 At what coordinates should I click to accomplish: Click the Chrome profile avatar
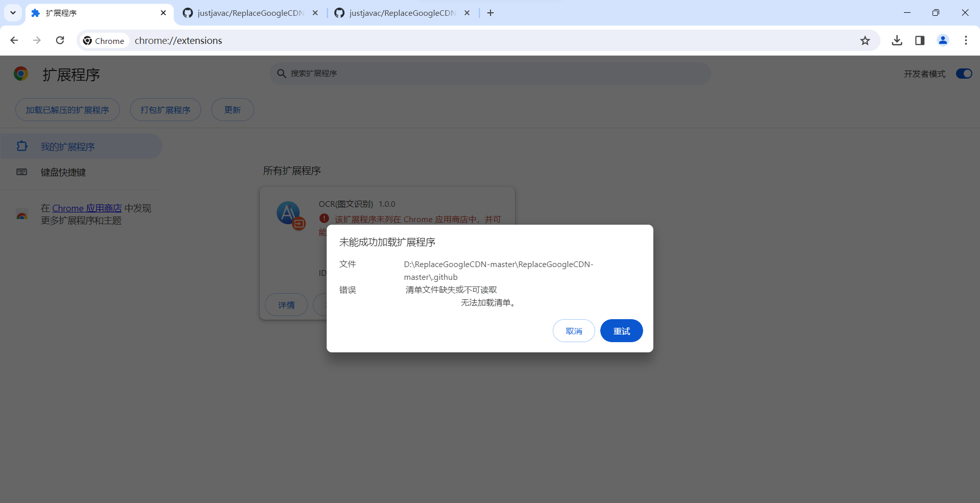pyautogui.click(x=943, y=40)
